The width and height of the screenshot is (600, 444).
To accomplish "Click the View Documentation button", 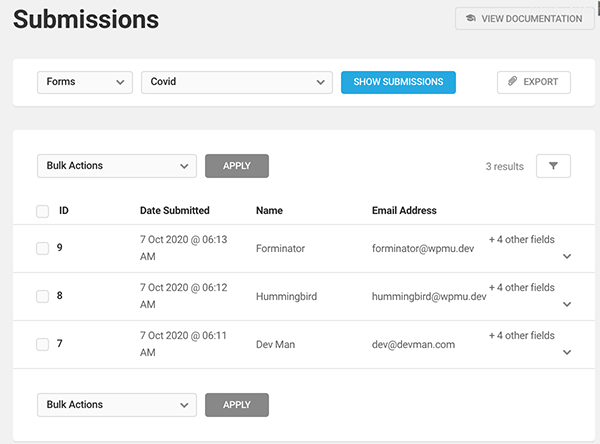I will tap(522, 19).
